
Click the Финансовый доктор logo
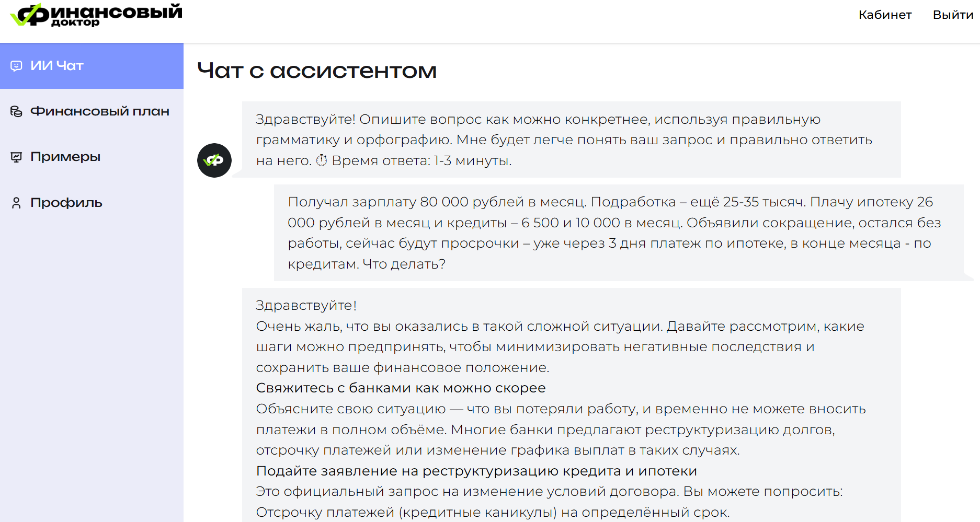(96, 15)
